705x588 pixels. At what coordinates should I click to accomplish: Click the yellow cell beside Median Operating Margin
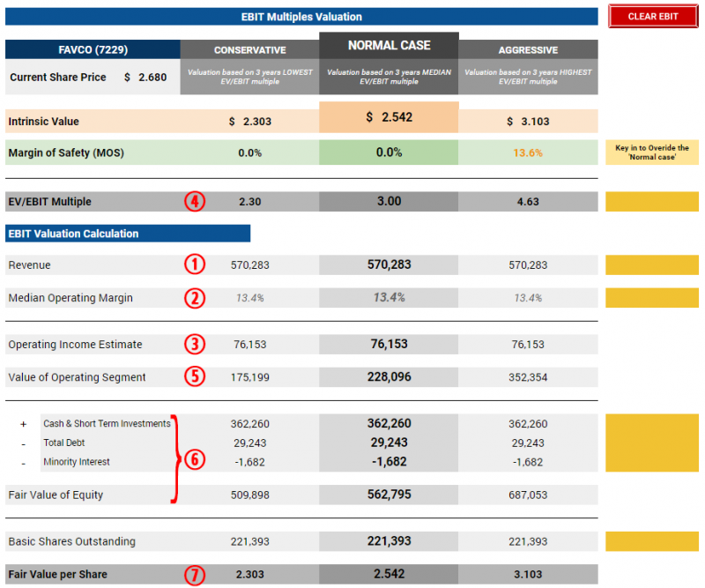click(x=650, y=298)
